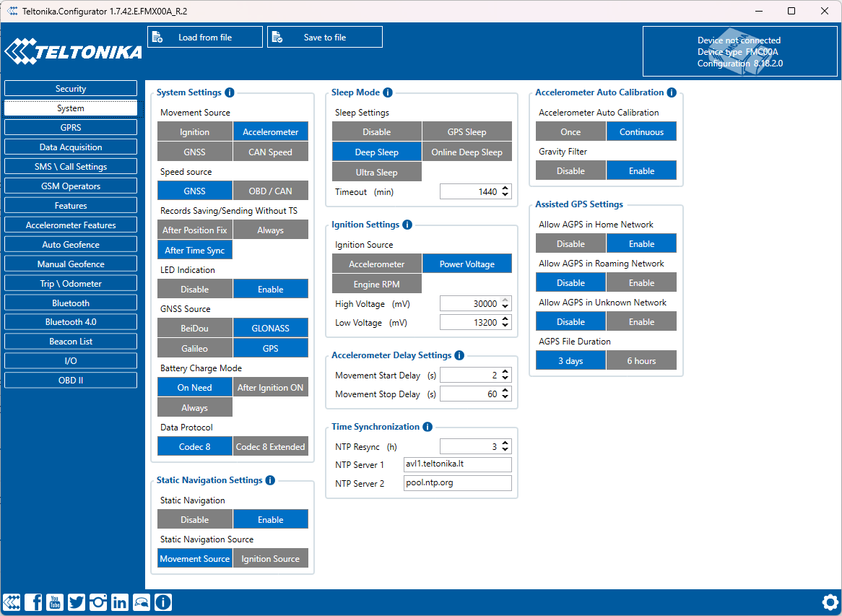Viewport: 842px width, 616px height.
Task: Select Ultra Sleep mode
Action: point(376,173)
